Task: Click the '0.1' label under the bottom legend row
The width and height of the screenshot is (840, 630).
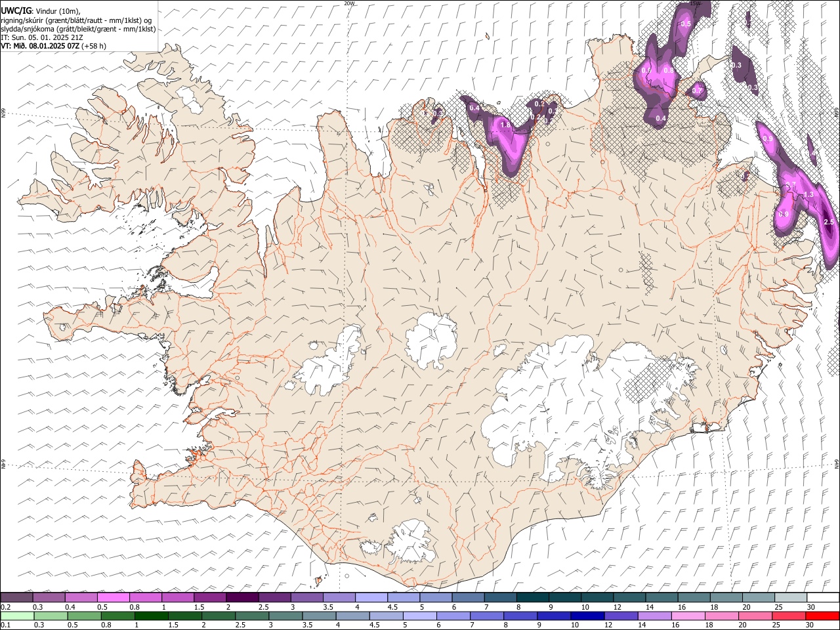Action: 6,625
